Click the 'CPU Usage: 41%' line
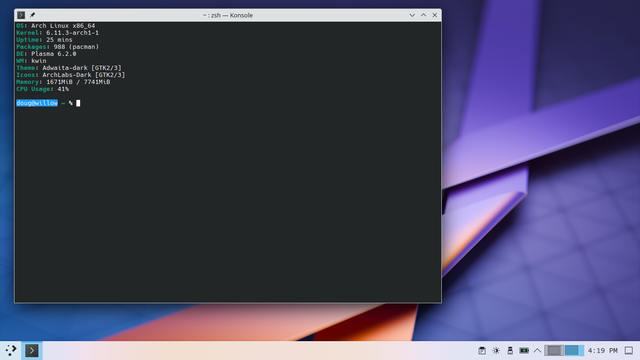This screenshot has height=360, width=640. tap(42, 89)
